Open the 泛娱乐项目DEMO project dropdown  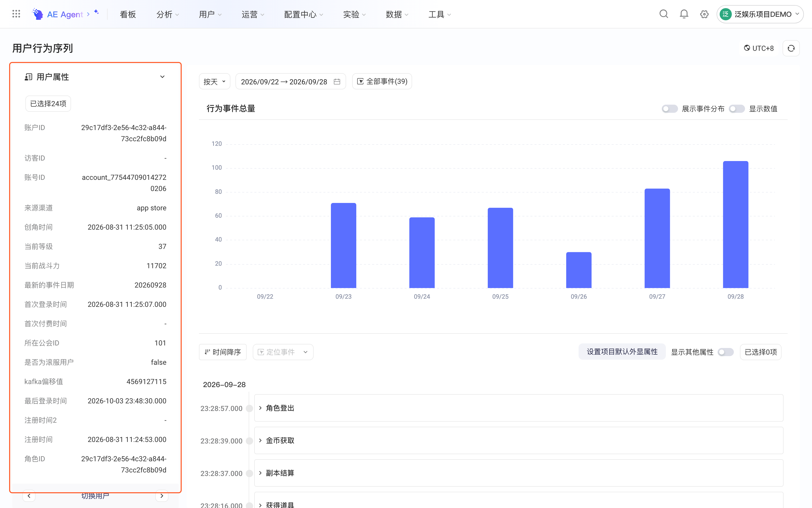point(760,14)
